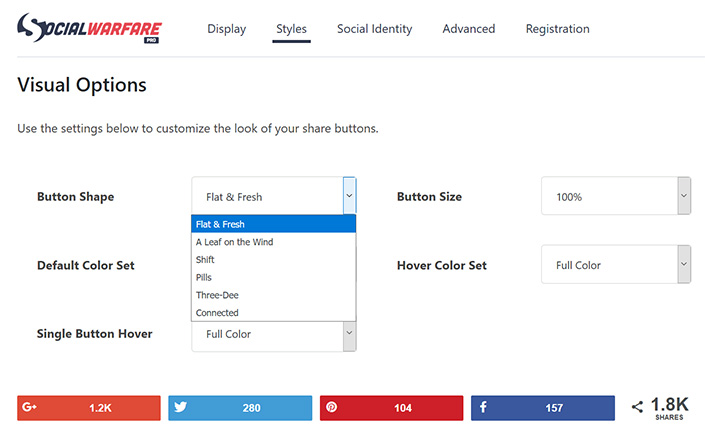
Task: Open the Registration tab
Action: 558,29
